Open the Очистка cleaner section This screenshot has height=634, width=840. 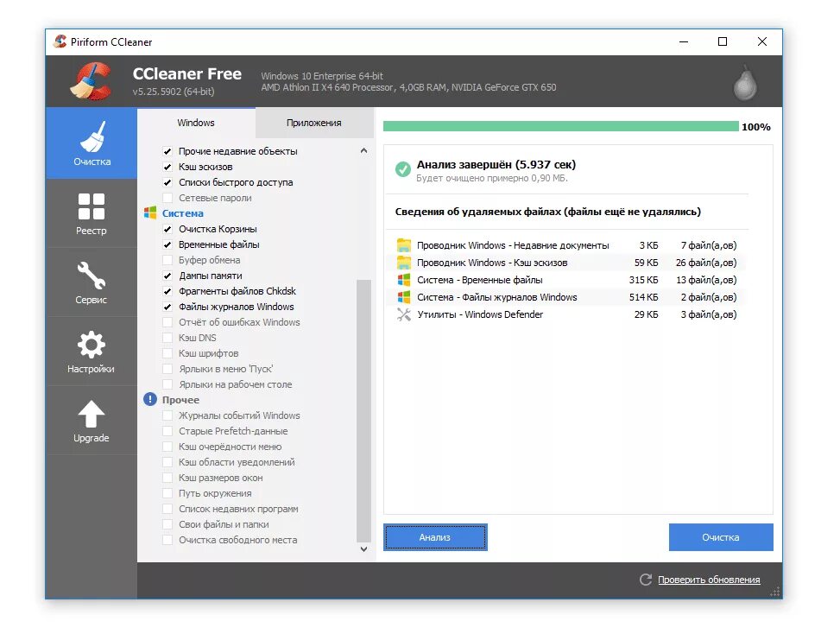pos(92,143)
